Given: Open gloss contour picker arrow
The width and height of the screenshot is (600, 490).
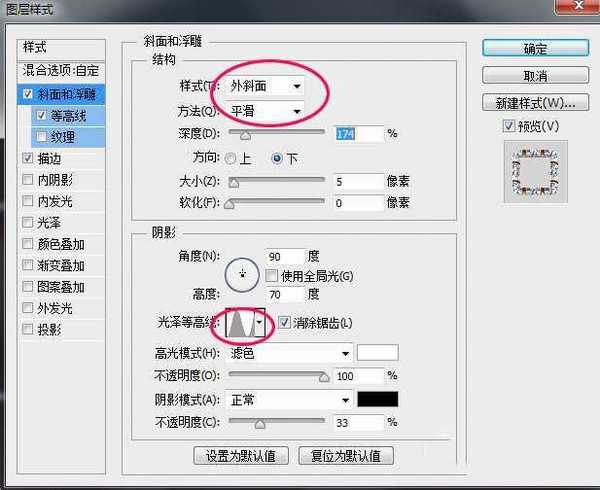Looking at the screenshot, I should coord(260,322).
